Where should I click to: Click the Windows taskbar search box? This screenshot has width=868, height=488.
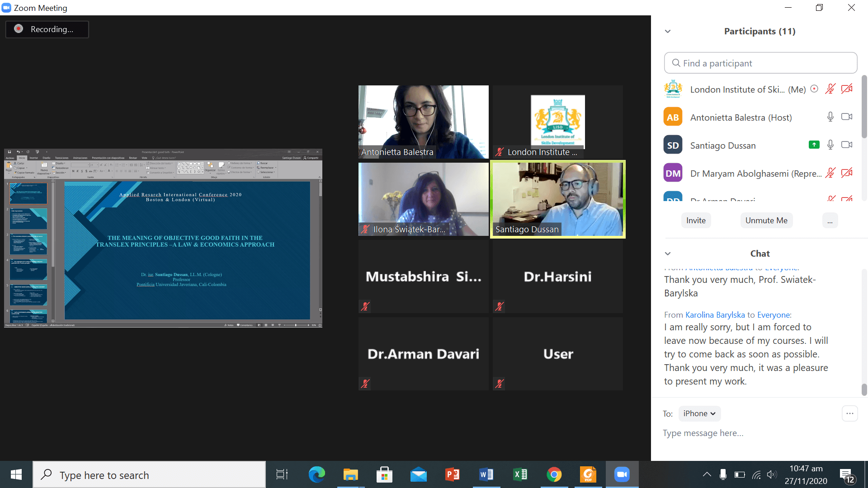149,474
